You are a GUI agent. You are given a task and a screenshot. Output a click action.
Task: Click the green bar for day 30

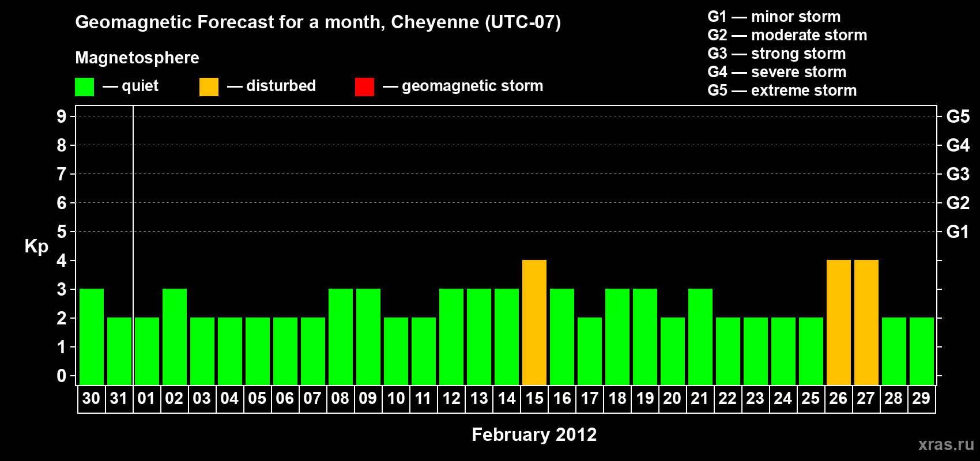pos(92,337)
